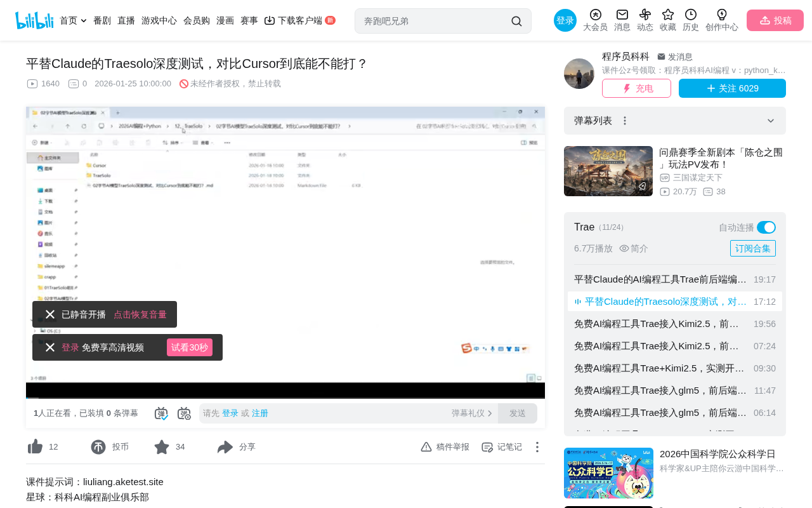812x508 pixels.
Task: Click the 下载客户端 download icon
Action: (x=270, y=20)
